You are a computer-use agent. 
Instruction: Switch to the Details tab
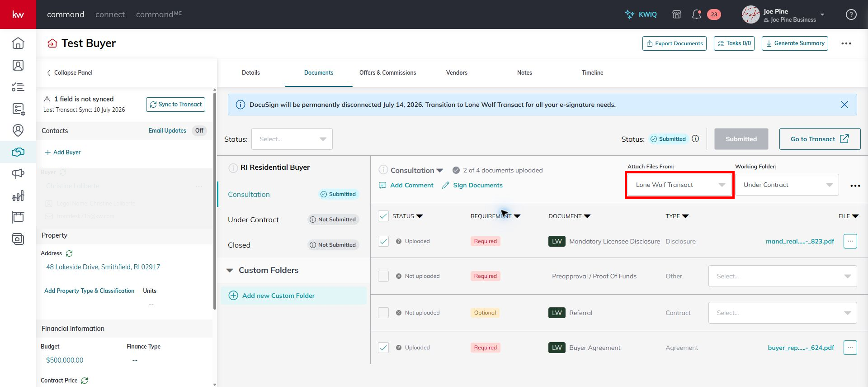(x=251, y=72)
